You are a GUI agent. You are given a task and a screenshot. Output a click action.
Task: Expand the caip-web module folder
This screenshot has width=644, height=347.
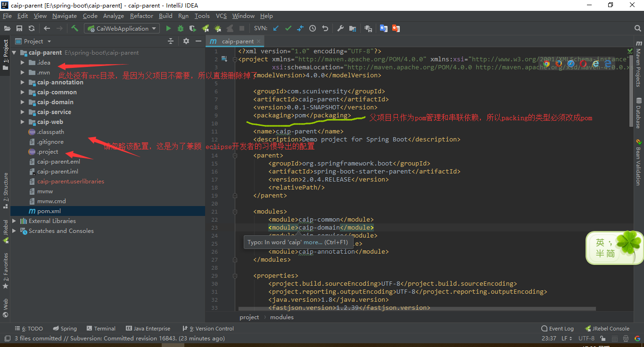[22, 122]
